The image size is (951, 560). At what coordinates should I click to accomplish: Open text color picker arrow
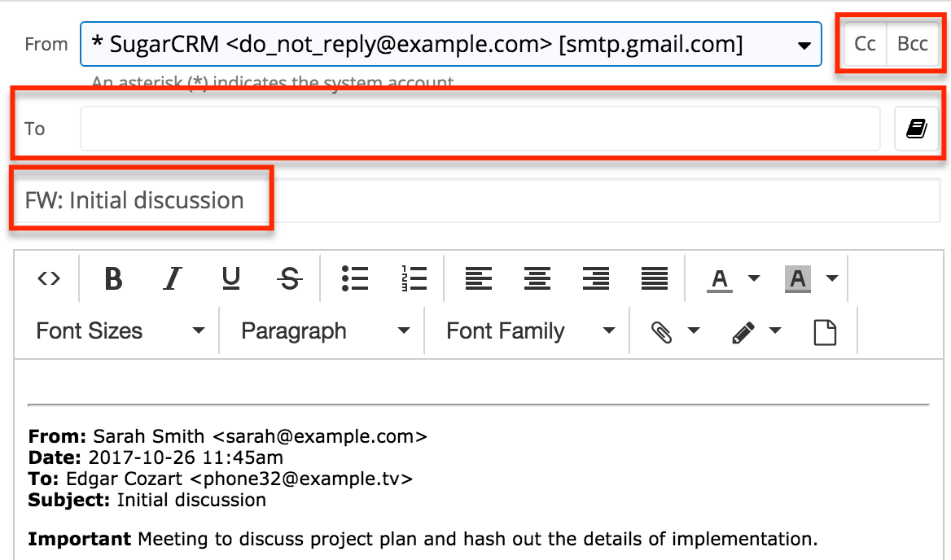click(x=753, y=278)
